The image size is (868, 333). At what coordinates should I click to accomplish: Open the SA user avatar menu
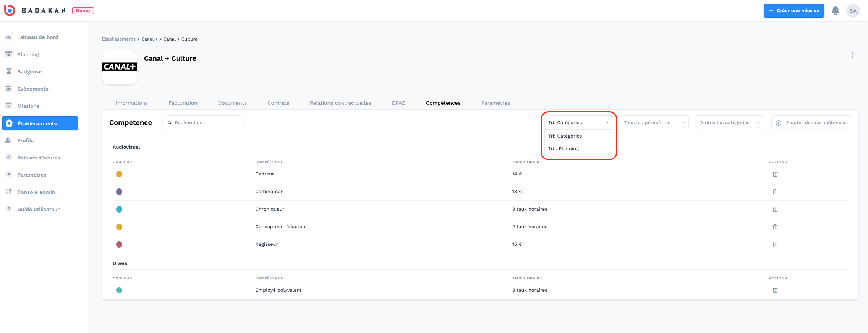tap(853, 11)
